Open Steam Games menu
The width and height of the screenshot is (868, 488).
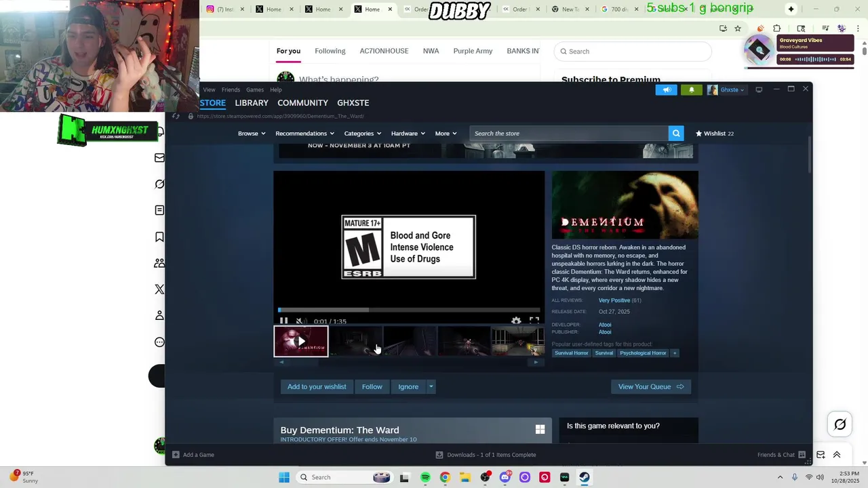pos(255,89)
